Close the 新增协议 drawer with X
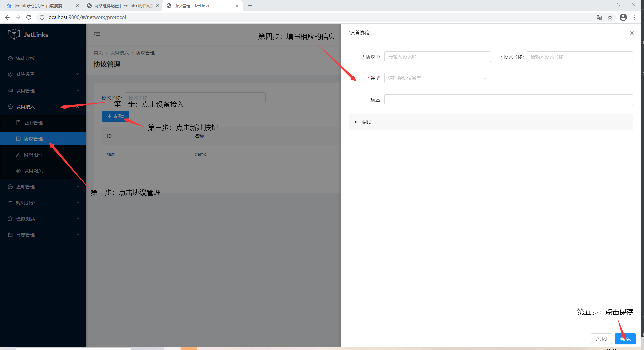The height and width of the screenshot is (350, 644). point(632,33)
